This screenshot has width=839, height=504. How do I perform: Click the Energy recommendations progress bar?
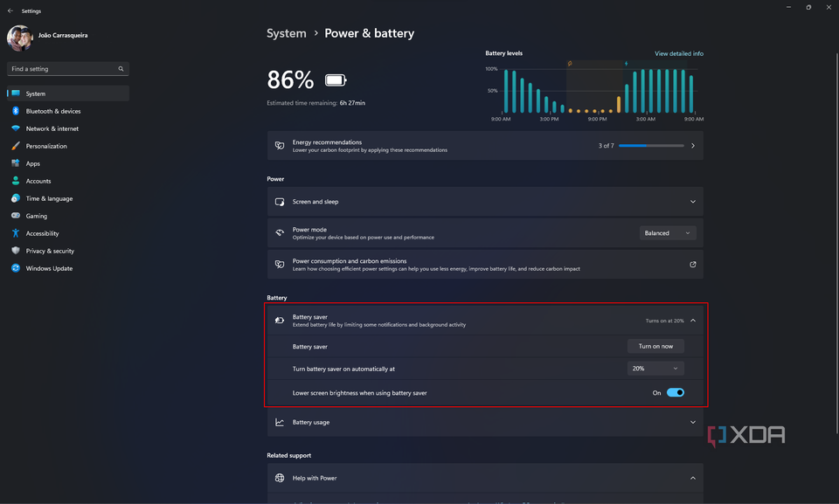click(651, 146)
